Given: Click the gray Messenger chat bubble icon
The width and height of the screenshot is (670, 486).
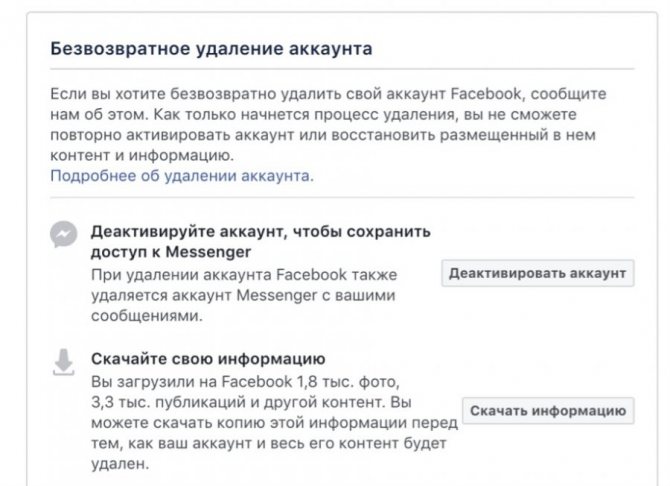Looking at the screenshot, I should [64, 234].
